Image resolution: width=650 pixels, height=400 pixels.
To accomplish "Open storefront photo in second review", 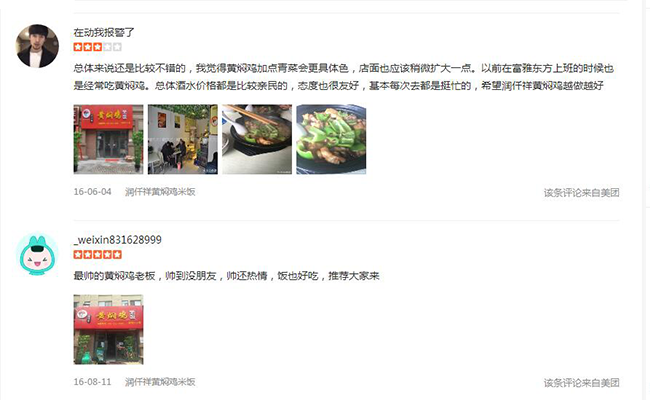I will pyautogui.click(x=108, y=330).
